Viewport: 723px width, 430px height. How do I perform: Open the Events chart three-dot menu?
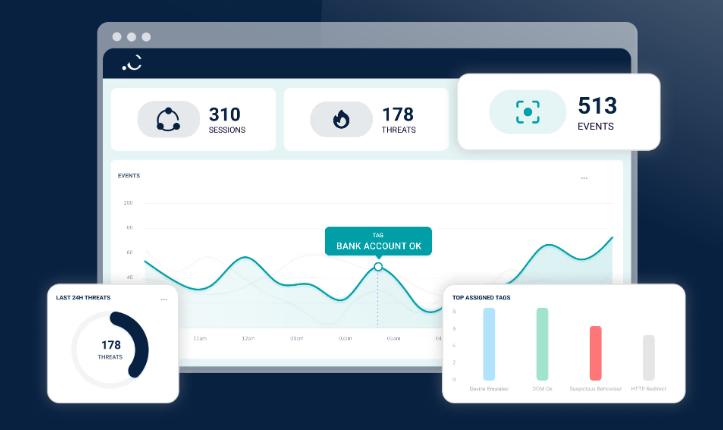point(584,178)
